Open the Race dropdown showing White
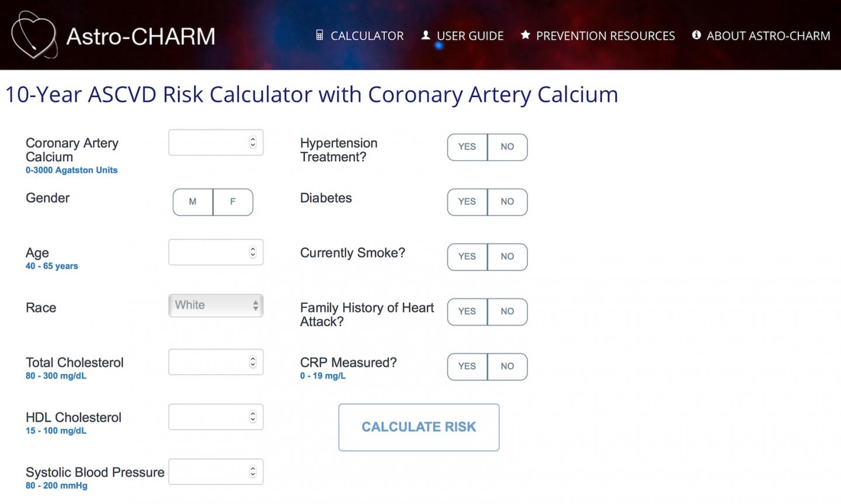Image resolution: width=841 pixels, height=504 pixels. pyautogui.click(x=216, y=305)
